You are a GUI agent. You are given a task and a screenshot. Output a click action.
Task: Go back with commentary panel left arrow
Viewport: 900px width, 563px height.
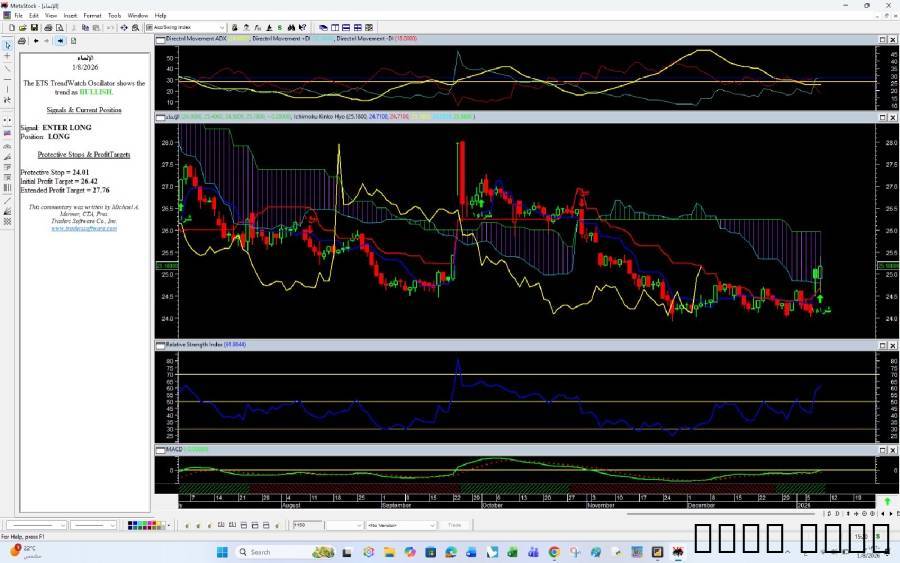click(x=36, y=41)
